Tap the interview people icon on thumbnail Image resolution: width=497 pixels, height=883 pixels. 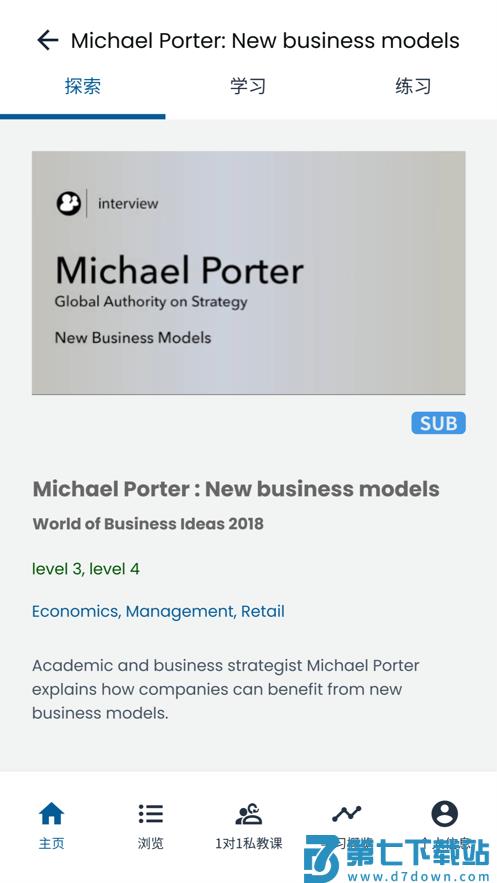(x=68, y=203)
